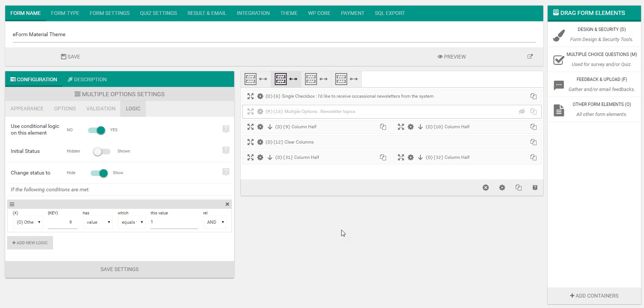Open the (X) element type dropdown
The image size is (644, 308).
28,222
